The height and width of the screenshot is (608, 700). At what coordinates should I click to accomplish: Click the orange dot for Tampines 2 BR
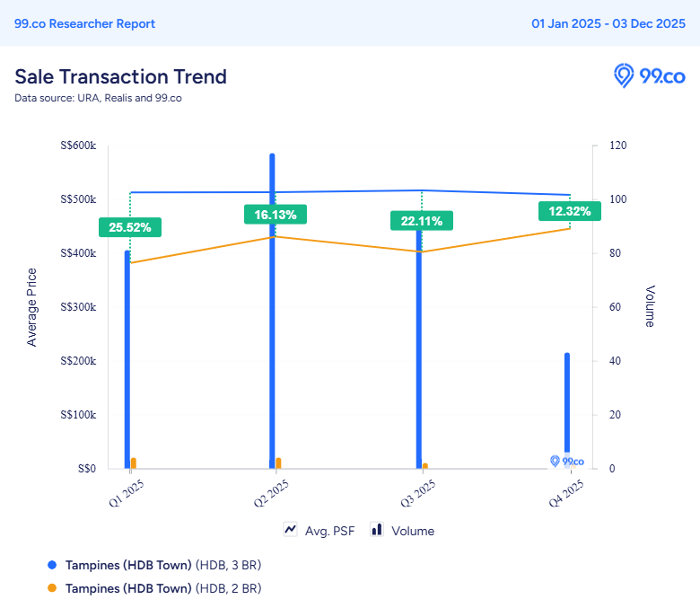(51, 588)
